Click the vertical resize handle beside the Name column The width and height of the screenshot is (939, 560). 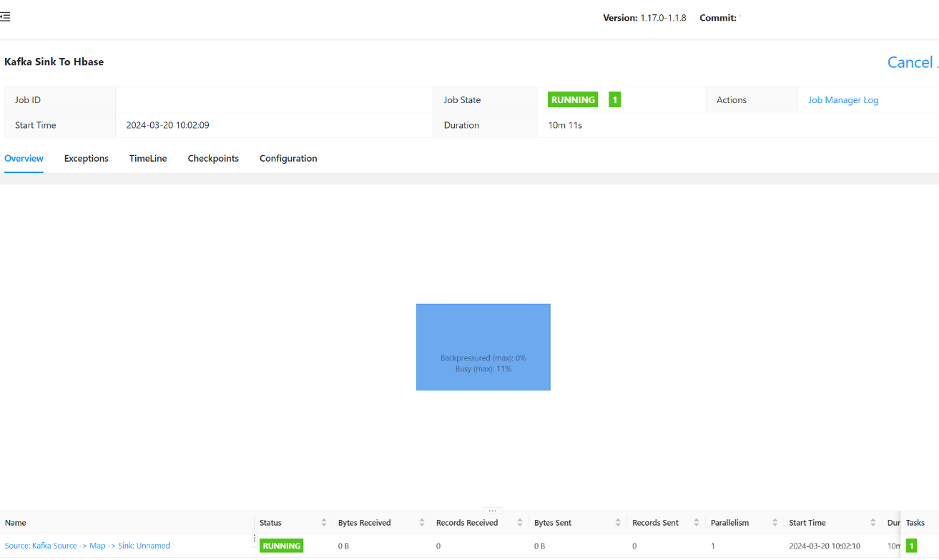pyautogui.click(x=254, y=538)
